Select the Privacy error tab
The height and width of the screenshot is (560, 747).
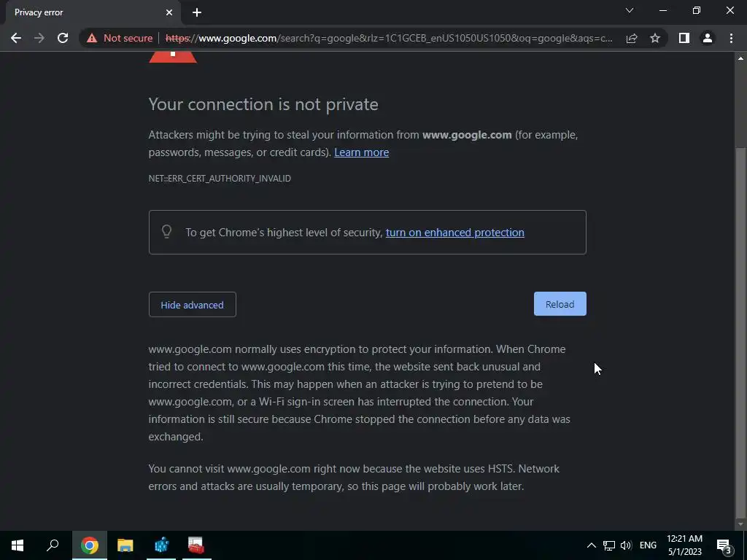click(93, 12)
